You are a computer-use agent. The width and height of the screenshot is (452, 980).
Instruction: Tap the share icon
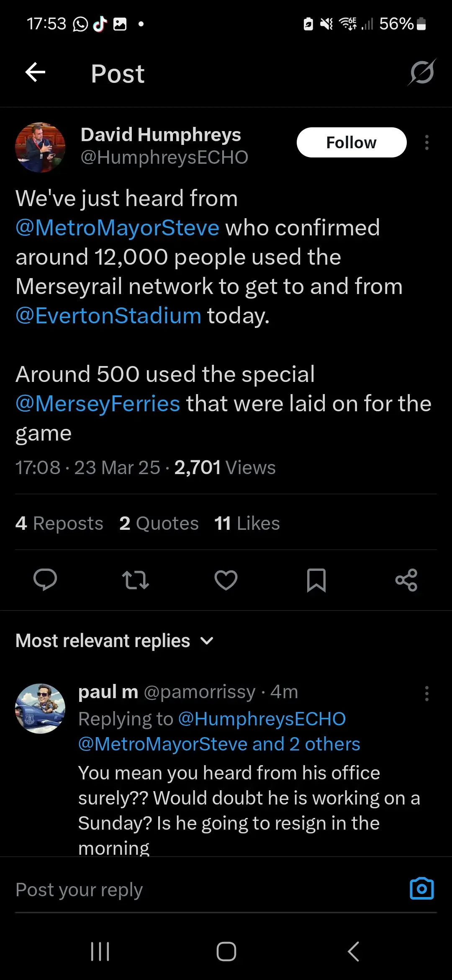pos(406,580)
